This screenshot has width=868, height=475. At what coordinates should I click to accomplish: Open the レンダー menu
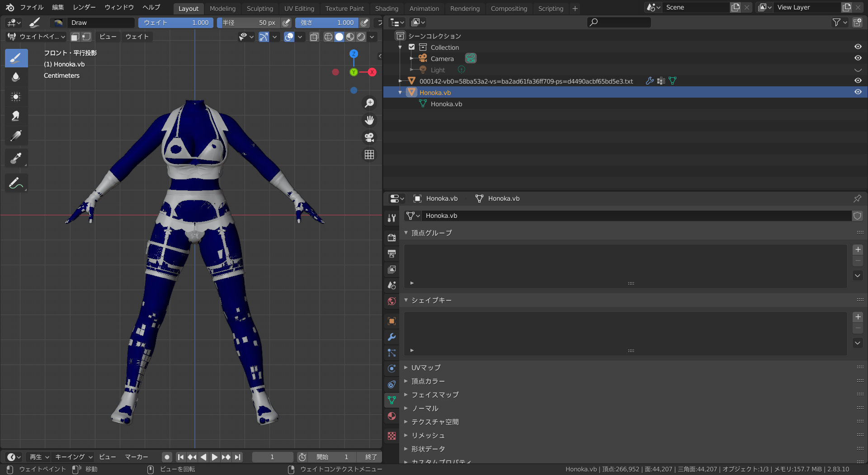click(x=84, y=8)
